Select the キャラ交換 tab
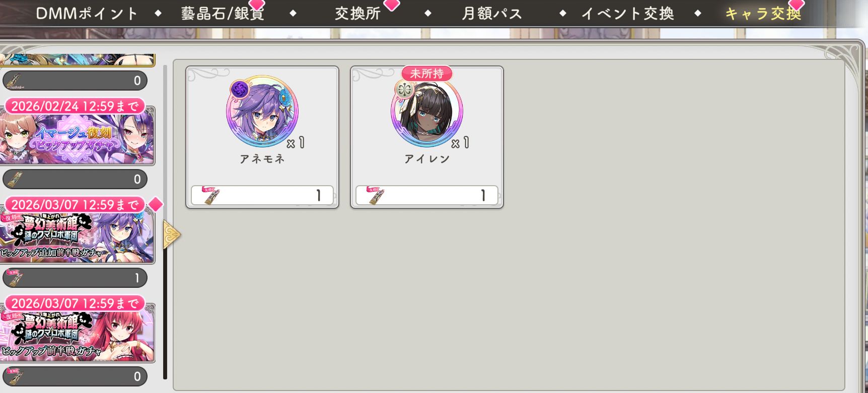868x393 pixels. pos(763,14)
